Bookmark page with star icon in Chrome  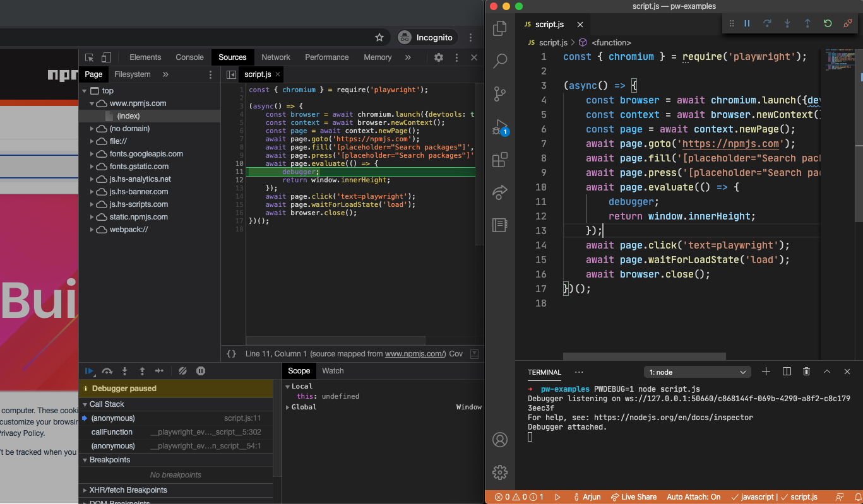click(379, 37)
